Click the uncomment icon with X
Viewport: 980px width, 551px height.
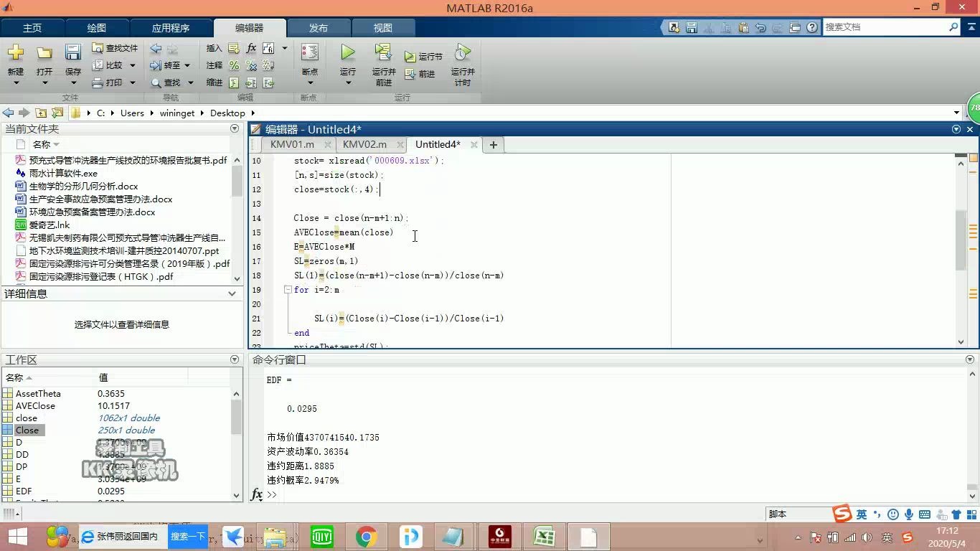pos(251,65)
